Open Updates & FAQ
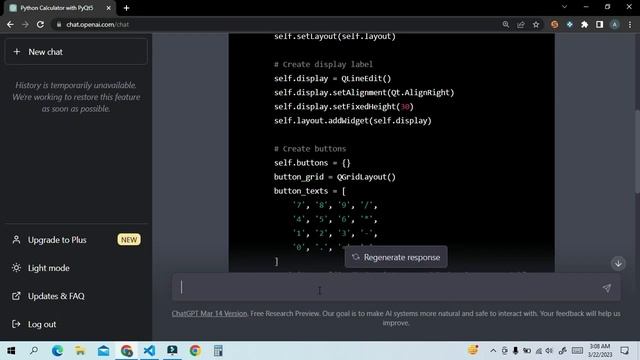 click(x=76, y=296)
